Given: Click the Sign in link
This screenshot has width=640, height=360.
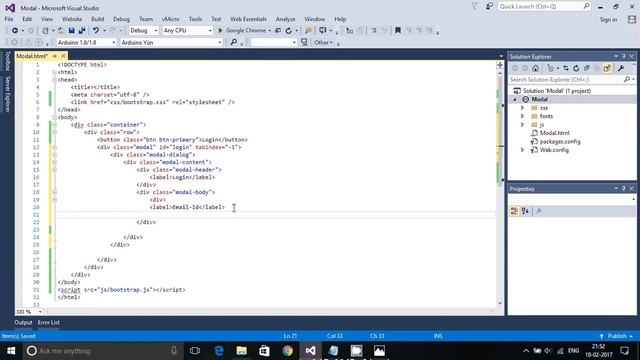Looking at the screenshot, I should pyautogui.click(x=608, y=20).
